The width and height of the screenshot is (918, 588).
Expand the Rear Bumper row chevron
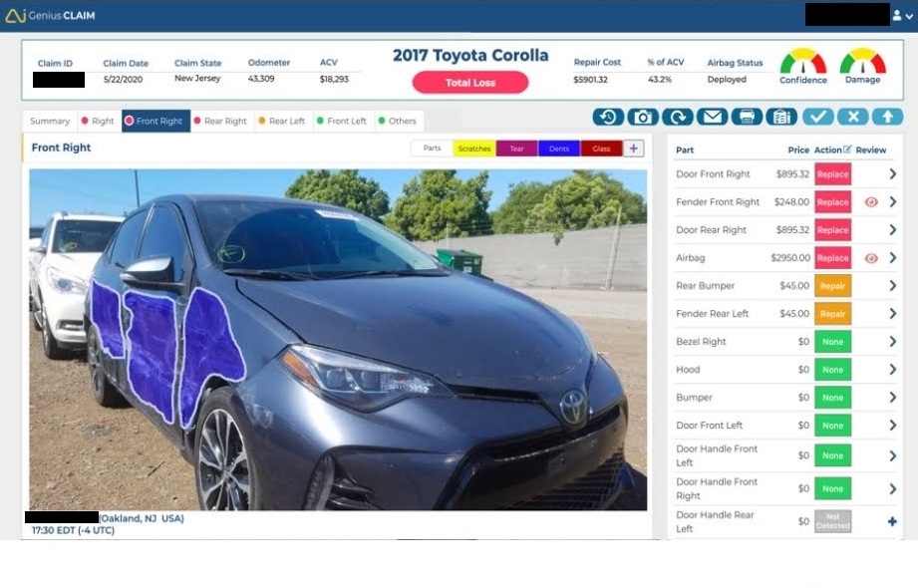tap(892, 286)
